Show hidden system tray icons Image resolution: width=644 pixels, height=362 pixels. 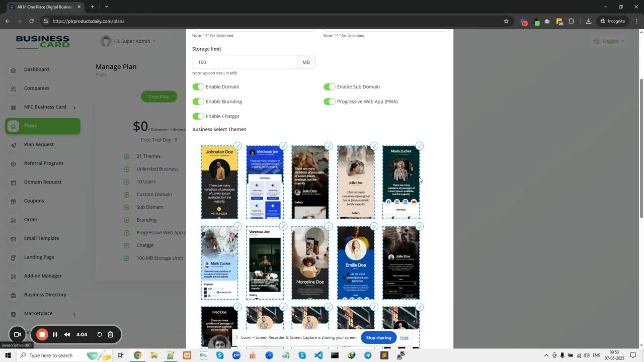click(546, 355)
